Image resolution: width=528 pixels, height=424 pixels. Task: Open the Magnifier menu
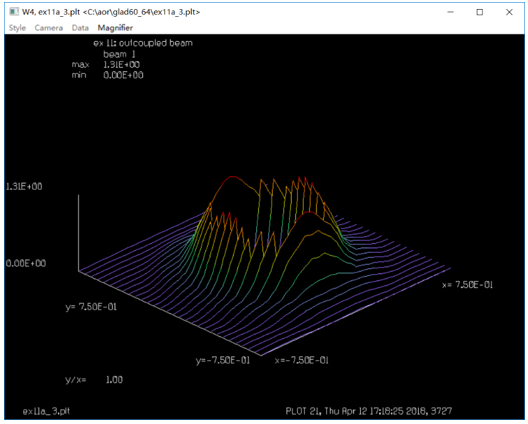[115, 28]
